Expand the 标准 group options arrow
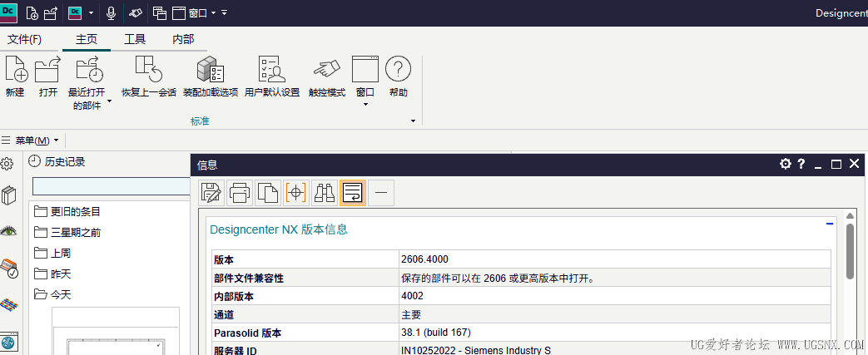868x355 pixels. click(413, 121)
